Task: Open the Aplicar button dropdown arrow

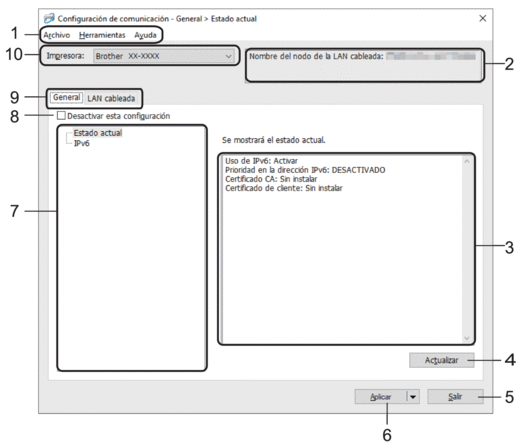Action: [x=413, y=397]
